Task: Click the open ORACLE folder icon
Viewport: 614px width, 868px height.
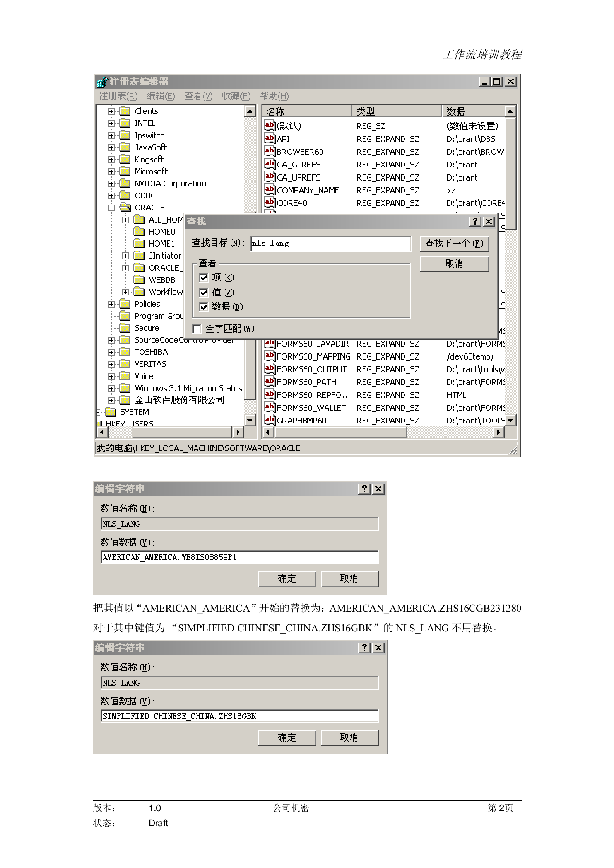Action: (125, 208)
